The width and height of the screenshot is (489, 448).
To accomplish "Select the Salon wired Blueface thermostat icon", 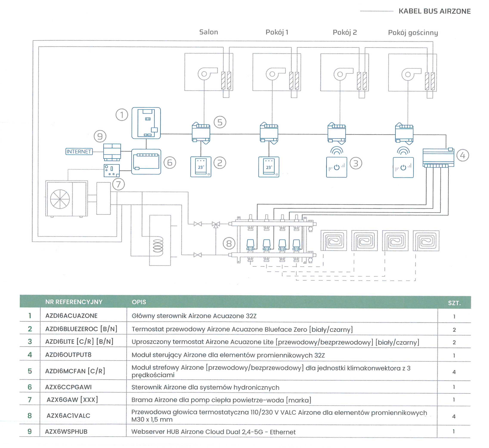I will coord(201,167).
